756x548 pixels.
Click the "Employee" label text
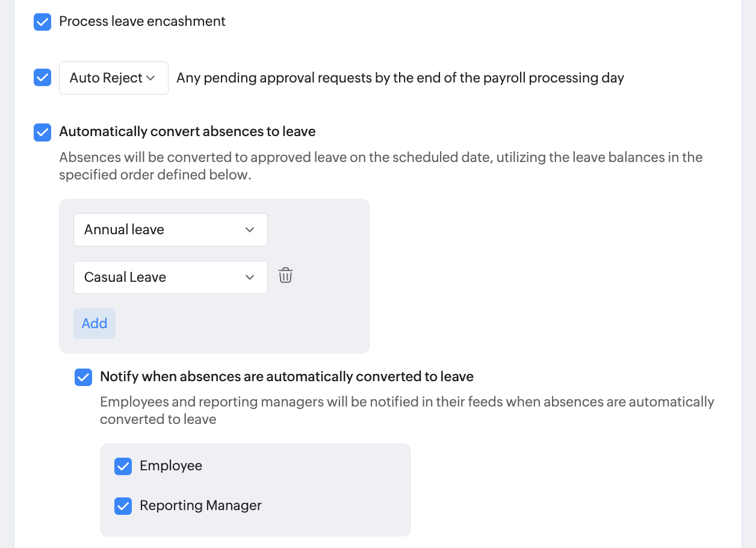[x=171, y=466]
